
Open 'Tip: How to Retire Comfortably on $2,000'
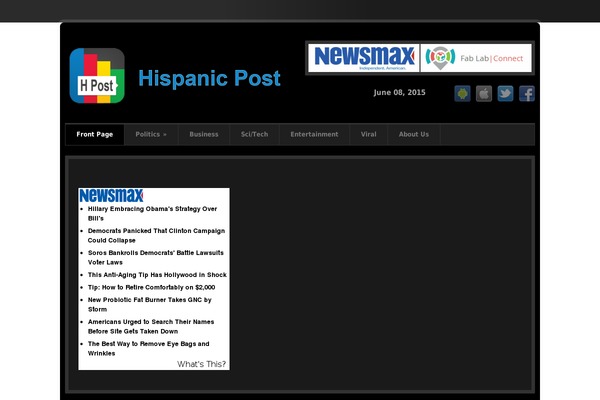point(151,287)
